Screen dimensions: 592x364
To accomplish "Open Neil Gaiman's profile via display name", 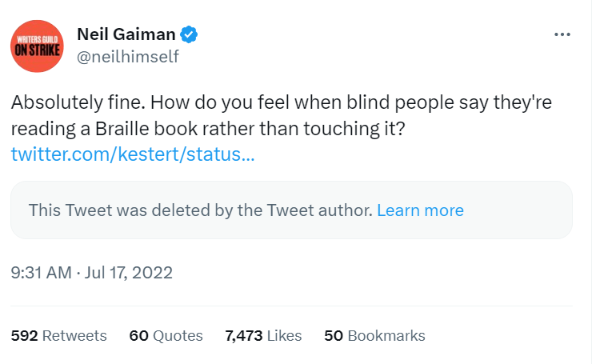I will (x=126, y=34).
